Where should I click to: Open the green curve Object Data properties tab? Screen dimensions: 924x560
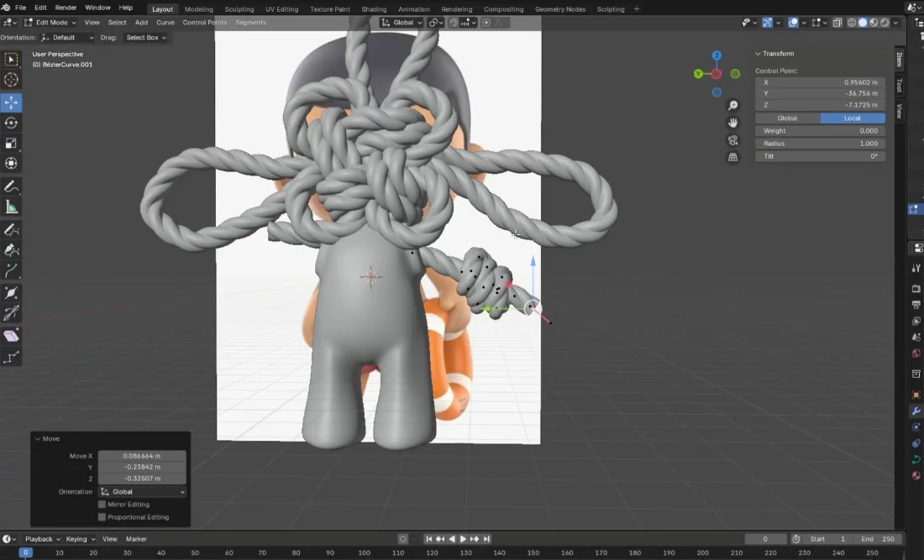[x=916, y=459]
